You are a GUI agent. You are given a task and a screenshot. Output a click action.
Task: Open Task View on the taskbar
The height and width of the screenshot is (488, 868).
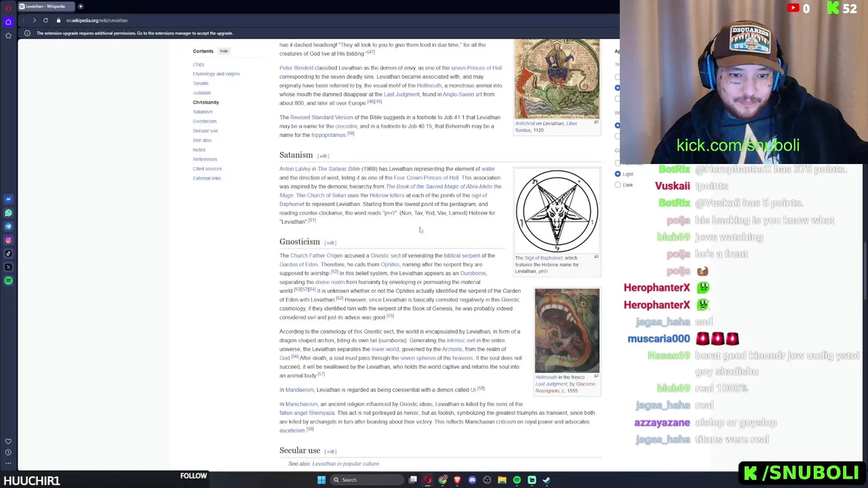click(x=412, y=480)
